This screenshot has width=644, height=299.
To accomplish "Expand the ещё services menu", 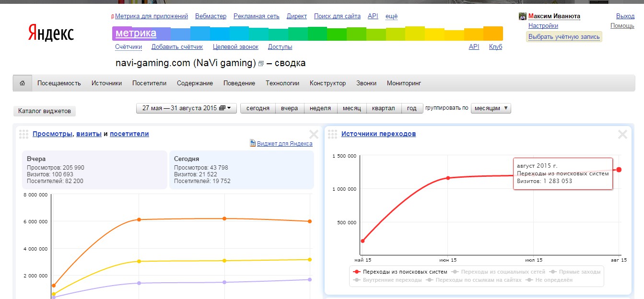I will pos(391,16).
